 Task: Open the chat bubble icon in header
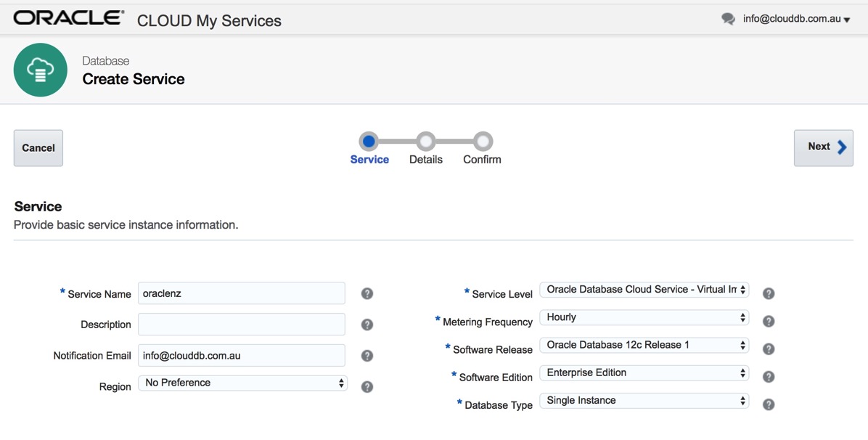tap(728, 20)
